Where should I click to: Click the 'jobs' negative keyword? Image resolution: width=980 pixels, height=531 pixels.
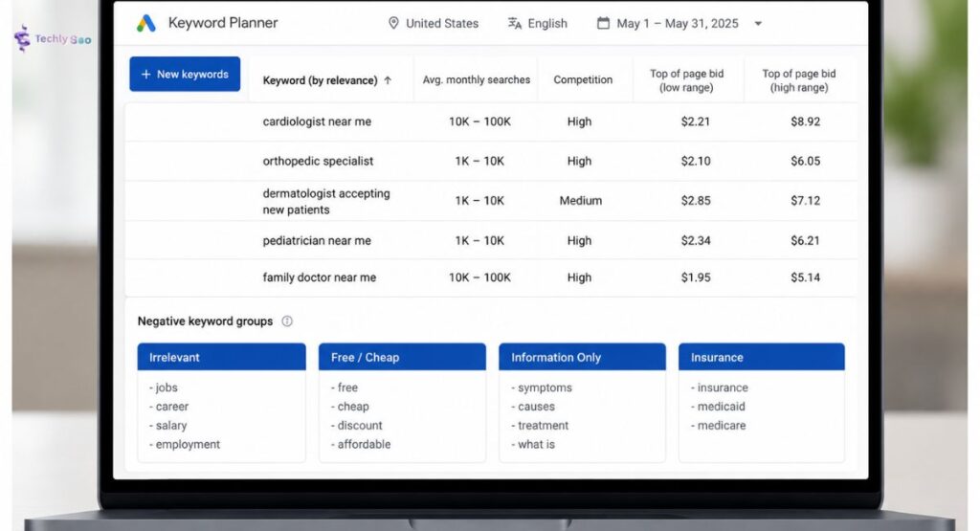167,387
